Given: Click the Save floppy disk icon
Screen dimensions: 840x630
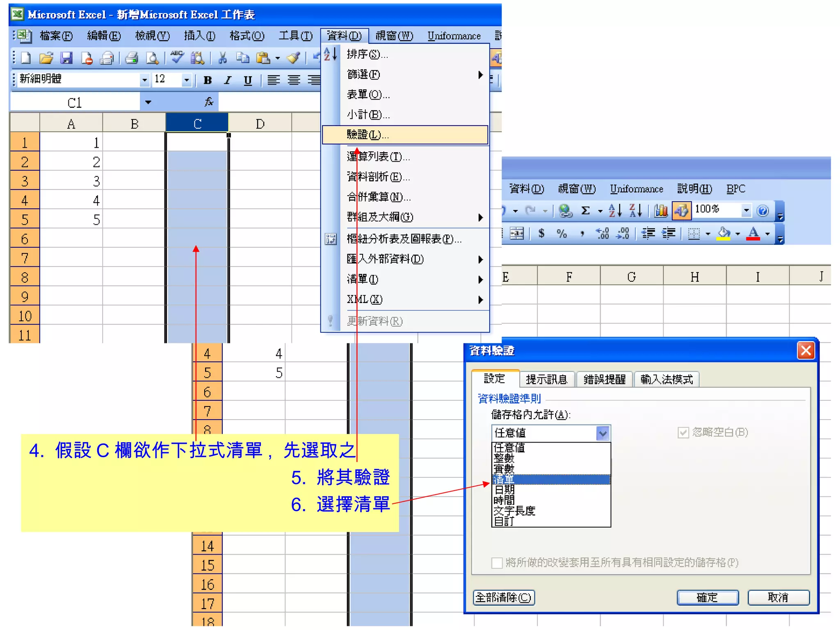Looking at the screenshot, I should click(66, 58).
